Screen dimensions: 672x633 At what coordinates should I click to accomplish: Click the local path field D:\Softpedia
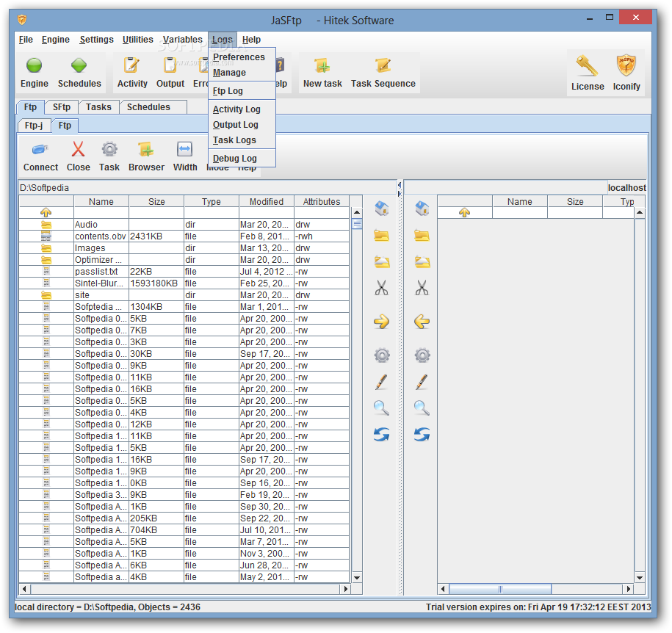[x=207, y=188]
